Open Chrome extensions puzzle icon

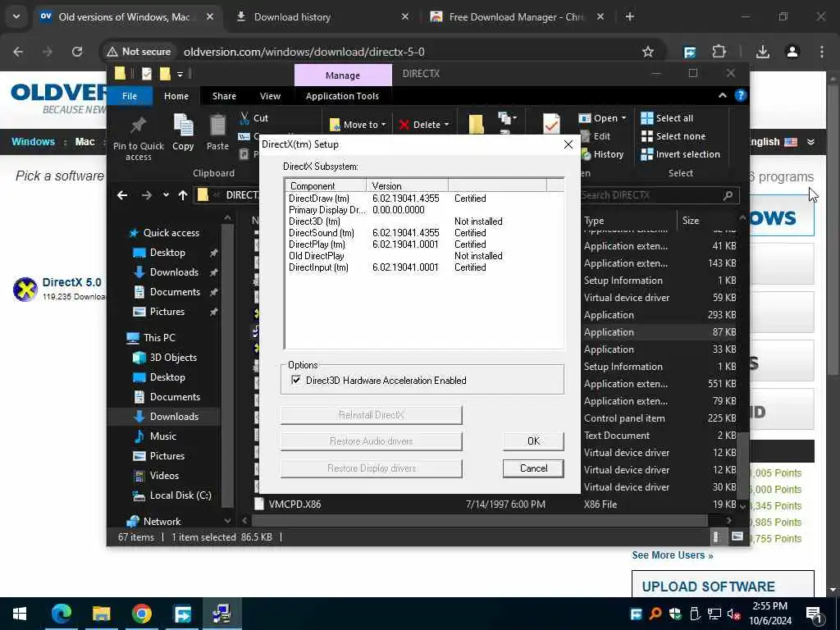(719, 52)
